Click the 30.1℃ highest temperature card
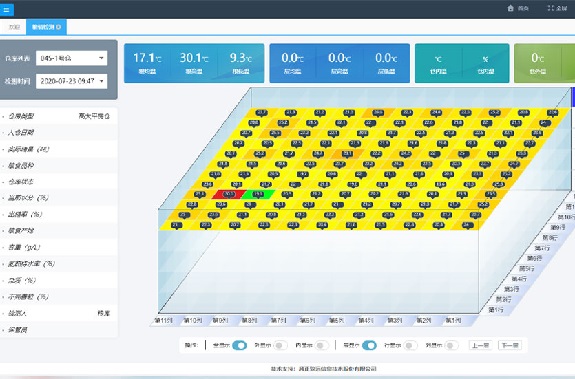Viewport: 575px width, 379px height. click(194, 63)
